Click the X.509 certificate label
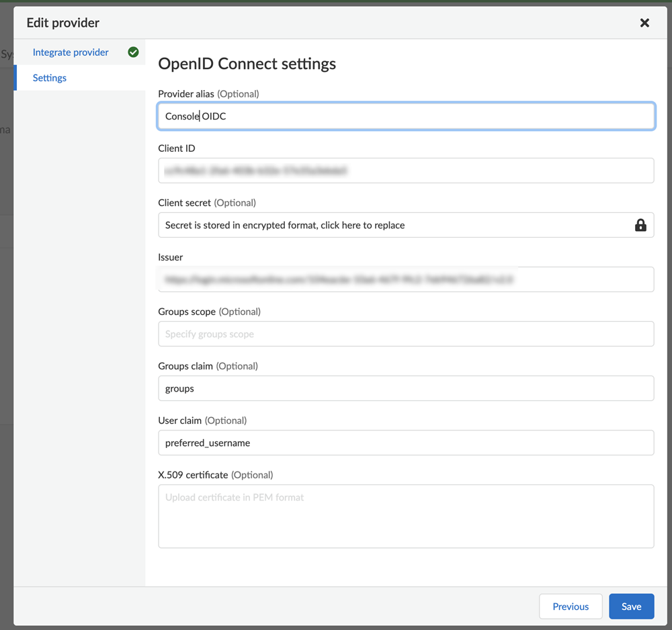This screenshot has height=630, width=672. click(194, 475)
